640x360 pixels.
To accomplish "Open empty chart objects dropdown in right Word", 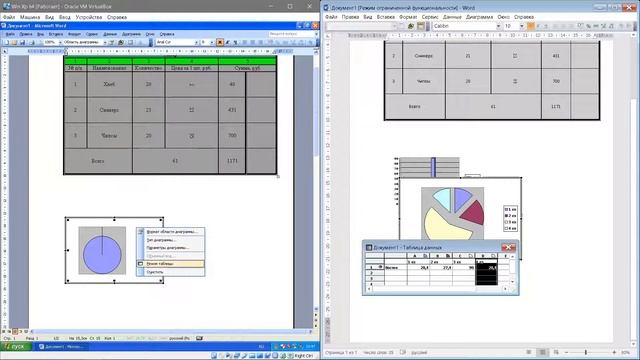I will coord(394,26).
